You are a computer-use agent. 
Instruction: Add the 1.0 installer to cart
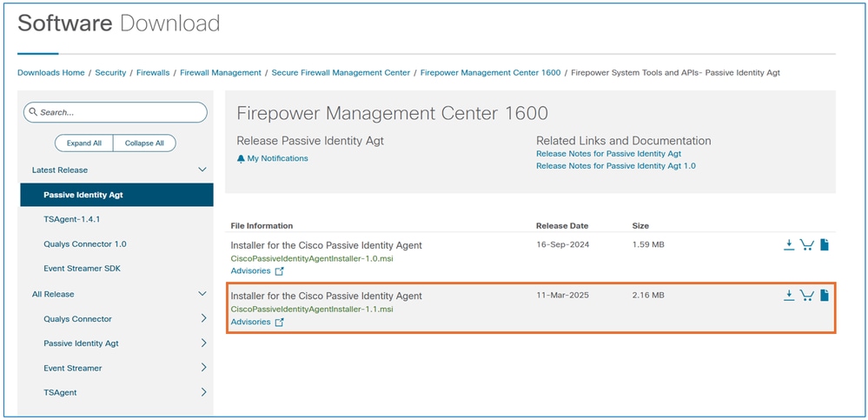point(806,245)
